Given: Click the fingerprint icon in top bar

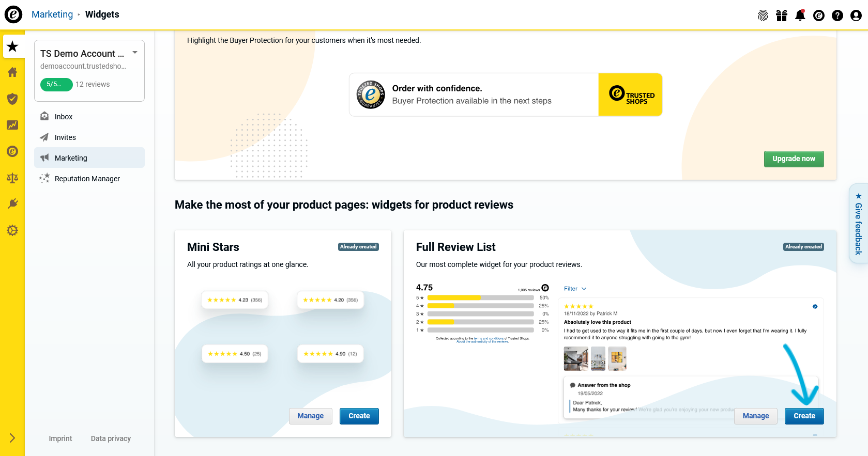Looking at the screenshot, I should 763,15.
